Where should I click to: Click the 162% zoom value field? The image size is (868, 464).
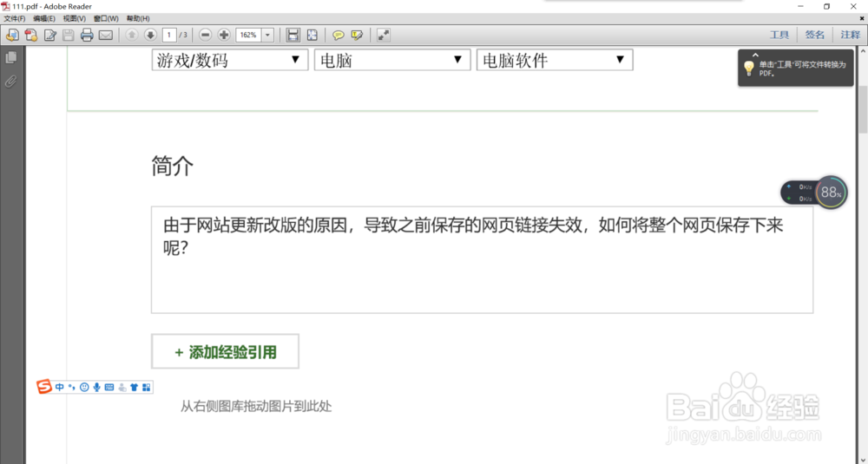pos(248,35)
